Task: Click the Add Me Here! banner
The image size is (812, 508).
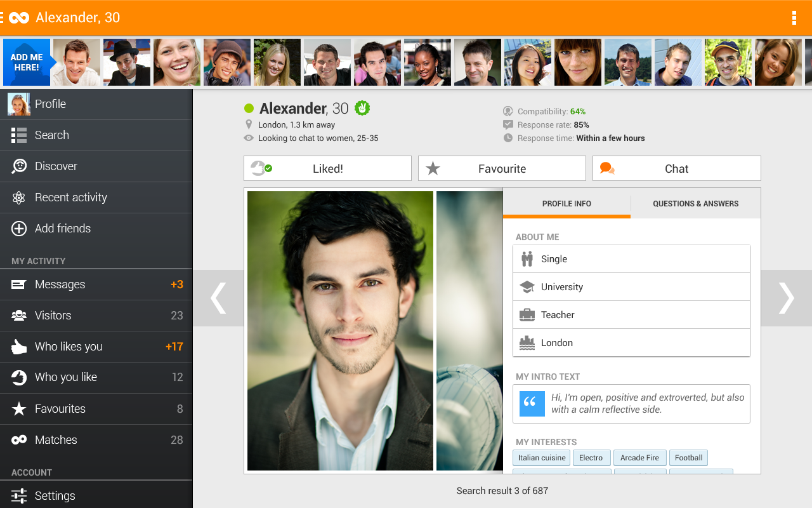Action: pos(27,62)
